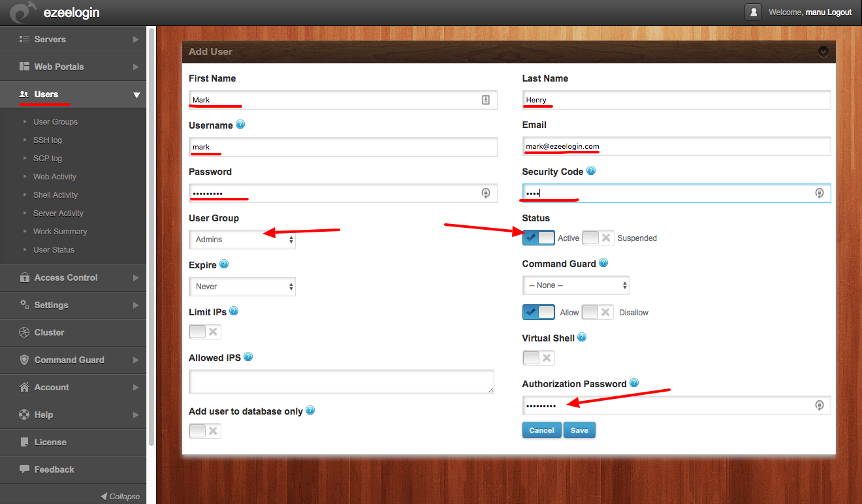Open the Expire Never dropdown
The width and height of the screenshot is (862, 504).
[242, 287]
